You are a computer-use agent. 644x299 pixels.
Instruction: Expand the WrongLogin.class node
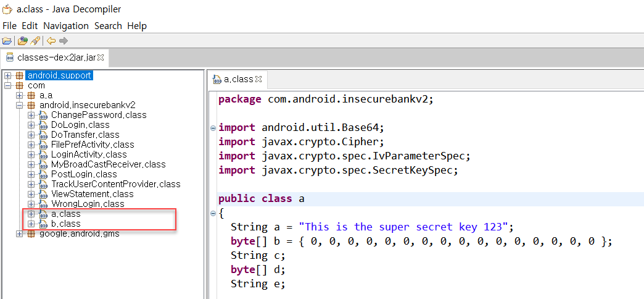[31, 204]
